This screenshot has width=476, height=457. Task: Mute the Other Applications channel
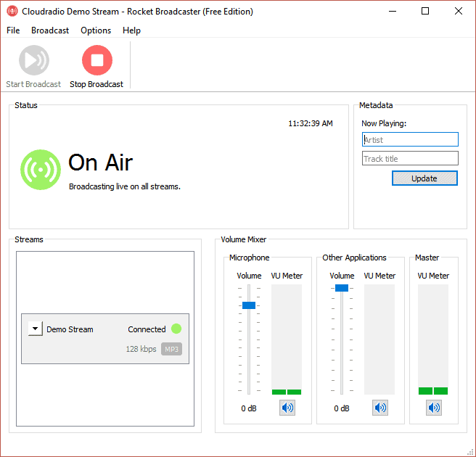click(380, 408)
